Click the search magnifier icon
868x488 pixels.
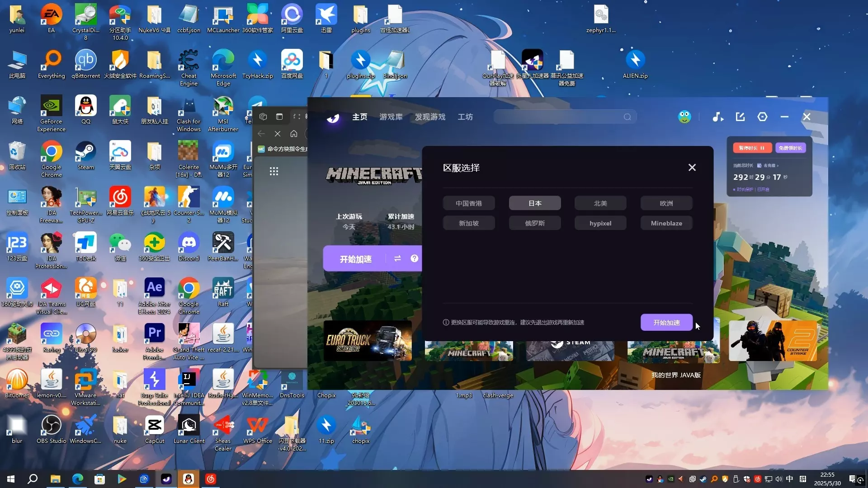point(627,117)
